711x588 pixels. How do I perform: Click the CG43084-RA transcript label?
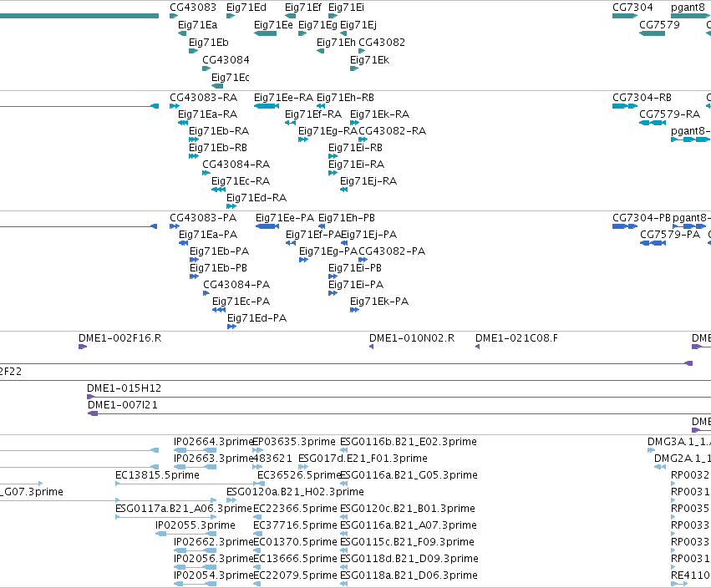click(x=236, y=165)
